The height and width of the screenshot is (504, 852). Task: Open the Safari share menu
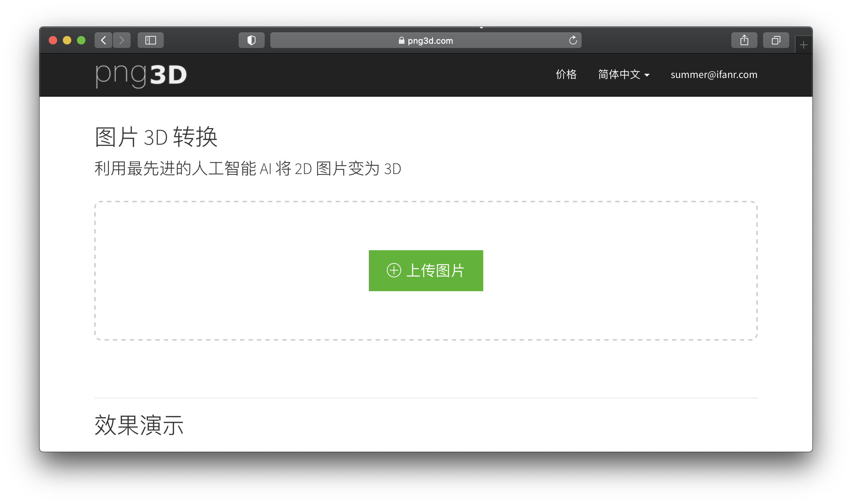tap(744, 40)
